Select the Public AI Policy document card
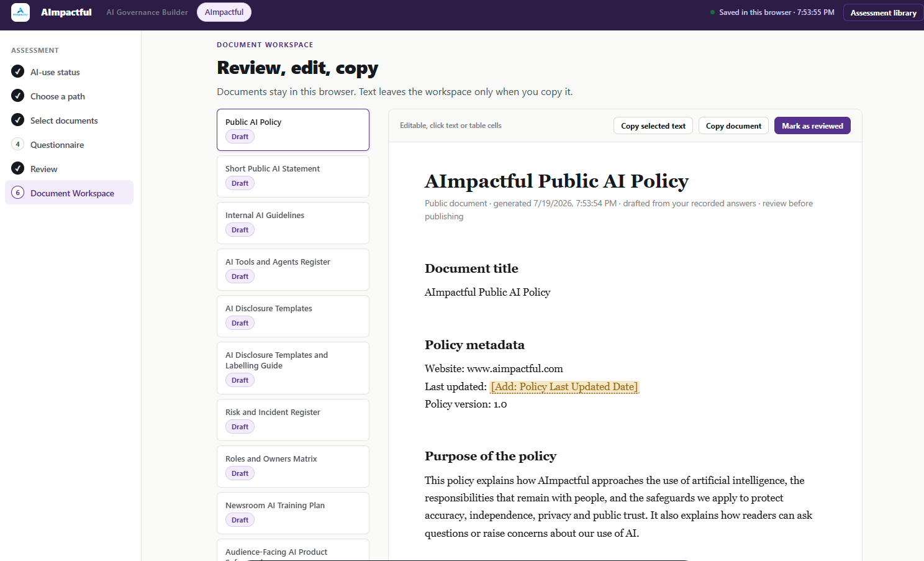Image resolution: width=924 pixels, height=561 pixels. click(293, 130)
